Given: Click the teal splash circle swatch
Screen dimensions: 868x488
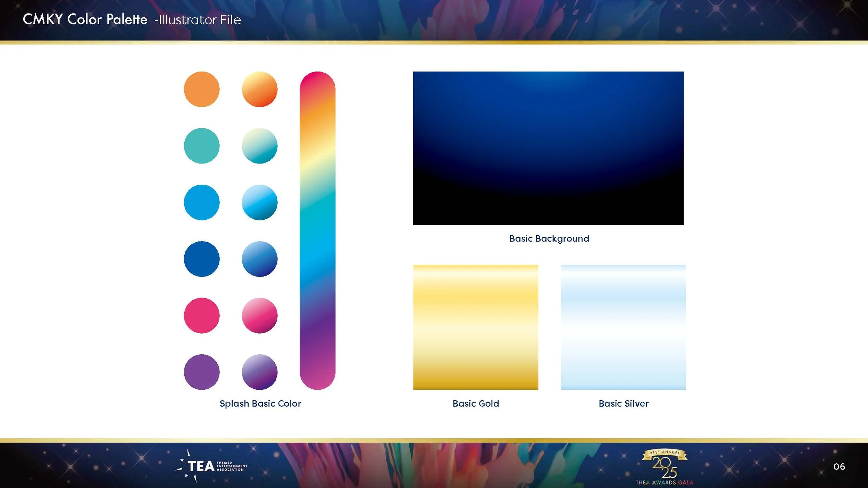Looking at the screenshot, I should pos(201,146).
